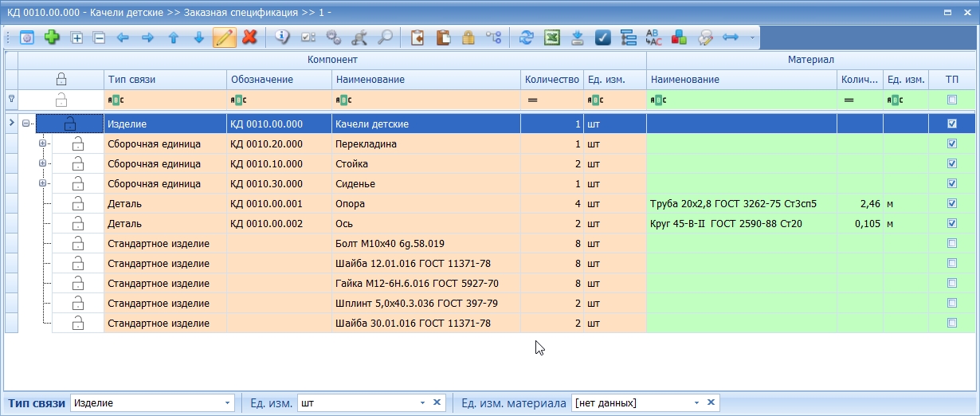Click the green plus add icon
This screenshot has height=416, width=980.
pyautogui.click(x=52, y=37)
